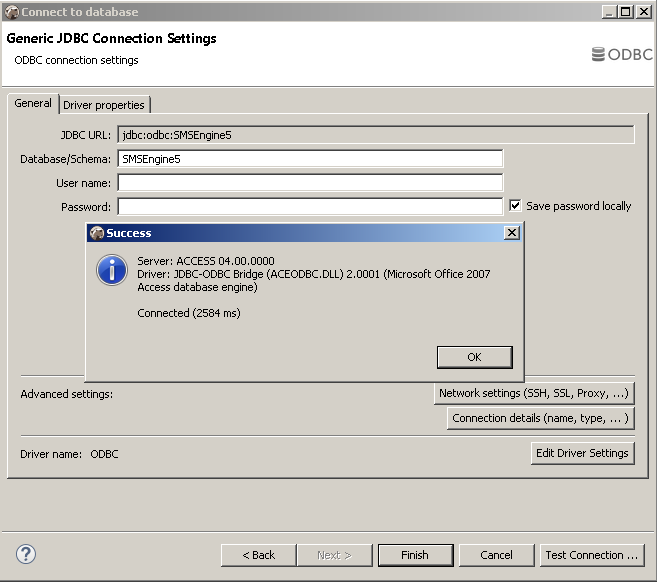The width and height of the screenshot is (657, 582).
Task: Click the Edit Driver Settings button
Action: (582, 453)
